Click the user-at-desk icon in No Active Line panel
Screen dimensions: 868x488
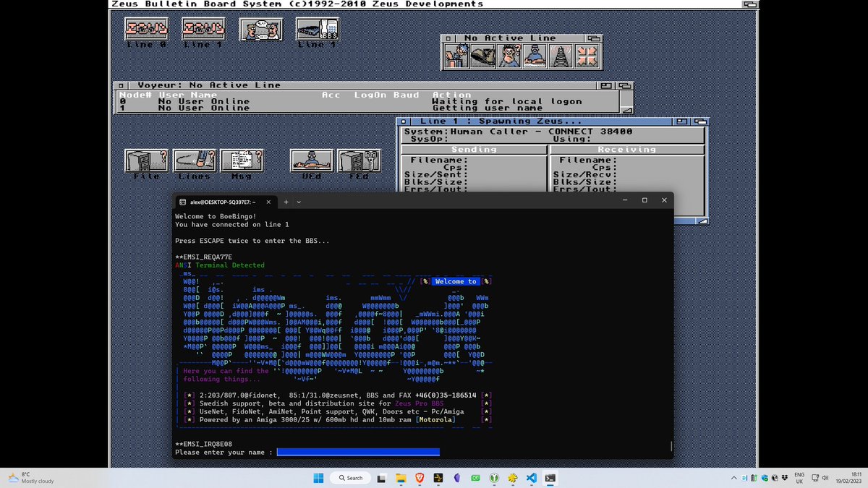[x=535, y=55]
